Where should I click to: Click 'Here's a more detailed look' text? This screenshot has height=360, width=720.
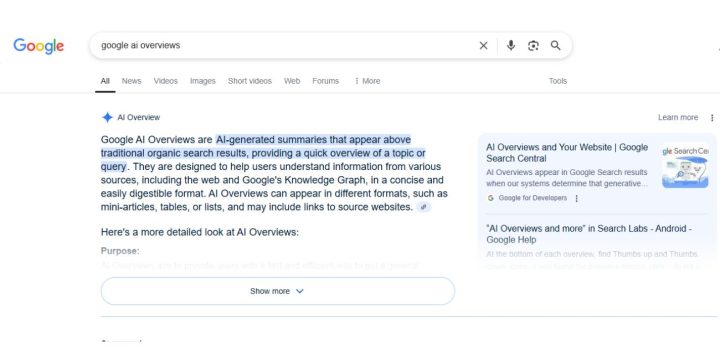click(x=200, y=232)
